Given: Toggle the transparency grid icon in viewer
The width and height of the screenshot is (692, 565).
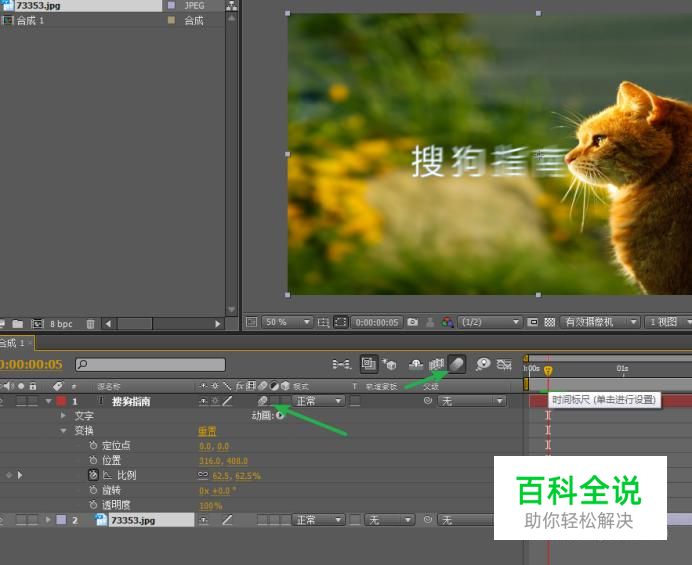Looking at the screenshot, I should click(549, 322).
